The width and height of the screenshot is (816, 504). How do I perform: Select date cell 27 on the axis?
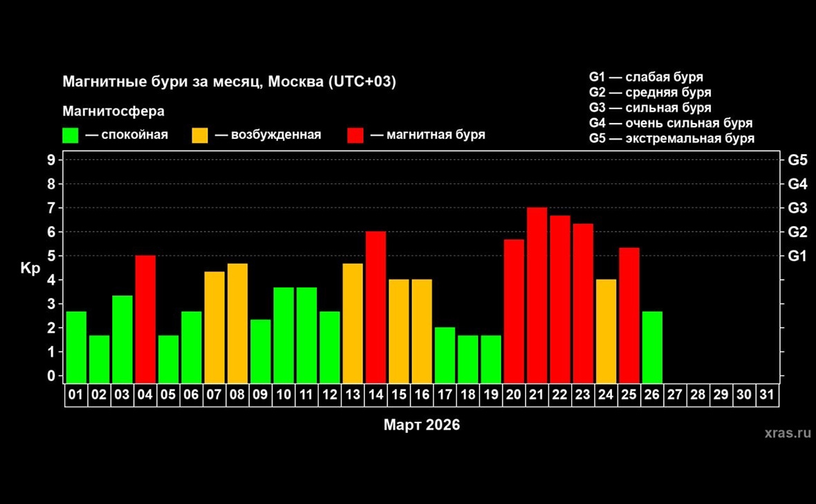click(675, 395)
